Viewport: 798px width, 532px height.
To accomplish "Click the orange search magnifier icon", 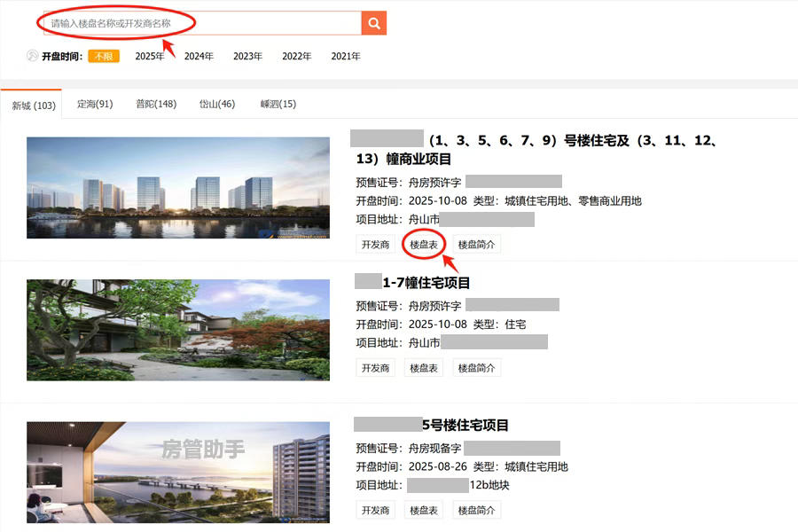I will [x=372, y=22].
